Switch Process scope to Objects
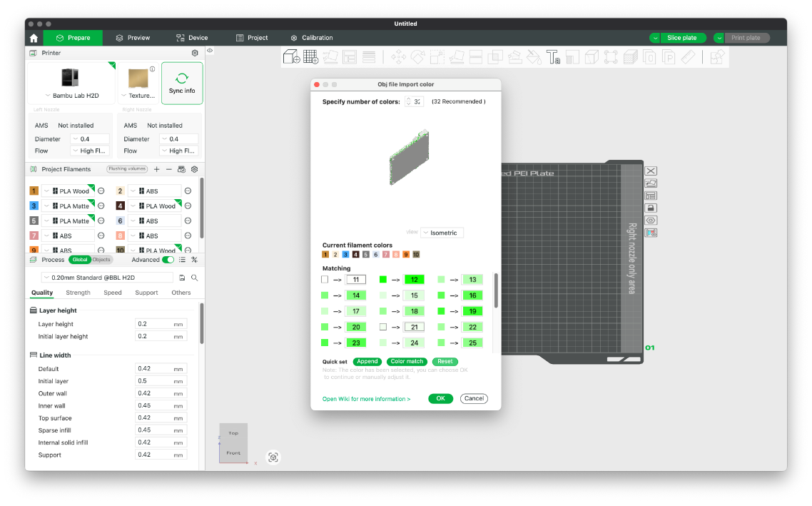This screenshot has height=506, width=812. [101, 260]
